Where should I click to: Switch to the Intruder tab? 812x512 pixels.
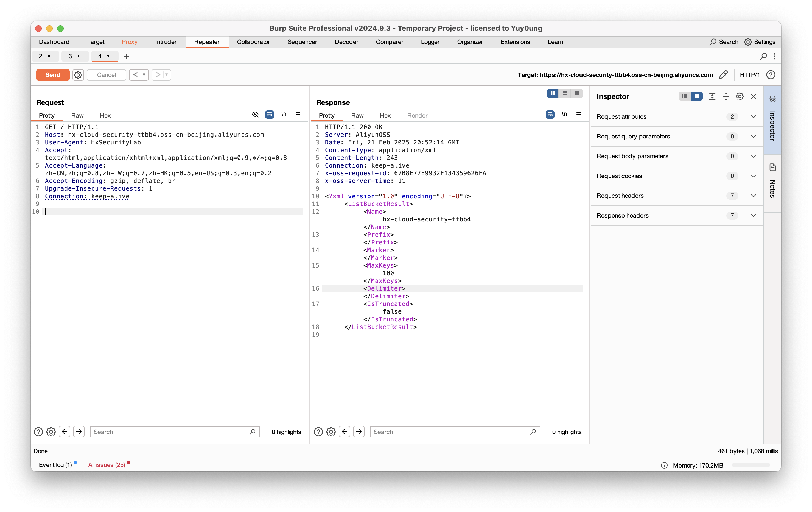click(x=166, y=42)
